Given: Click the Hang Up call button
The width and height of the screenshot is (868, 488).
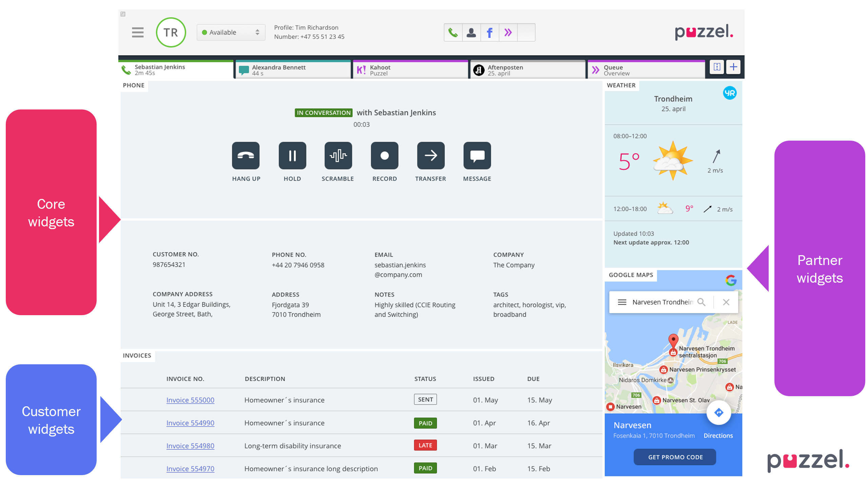Looking at the screenshot, I should 245,156.
